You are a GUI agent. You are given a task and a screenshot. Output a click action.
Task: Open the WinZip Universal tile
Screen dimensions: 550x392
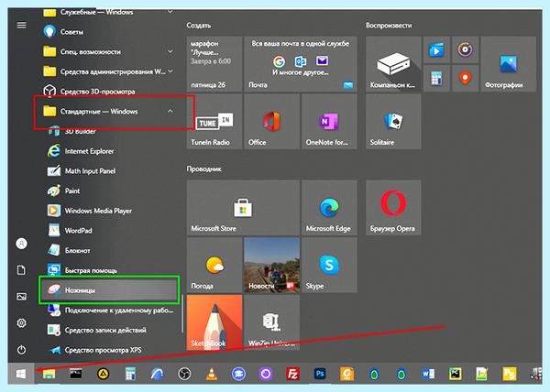tap(272, 322)
